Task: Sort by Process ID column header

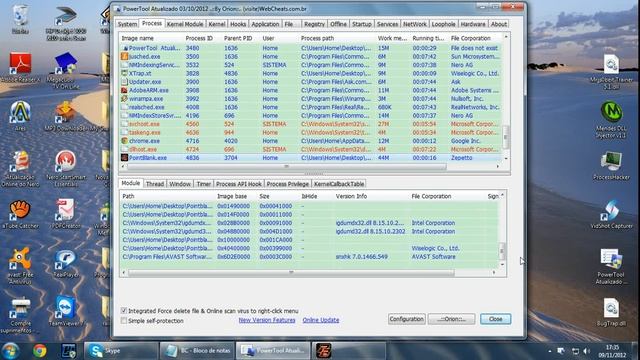Action: click(x=199, y=38)
